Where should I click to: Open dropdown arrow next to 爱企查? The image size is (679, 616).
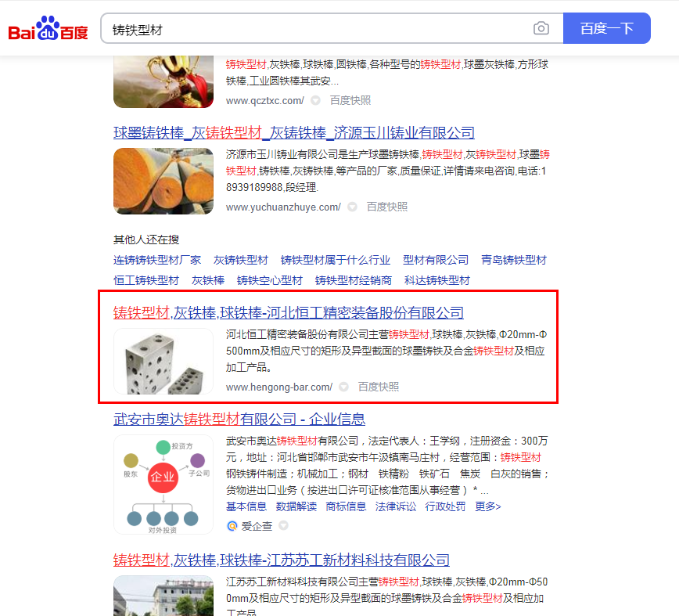coord(284,526)
